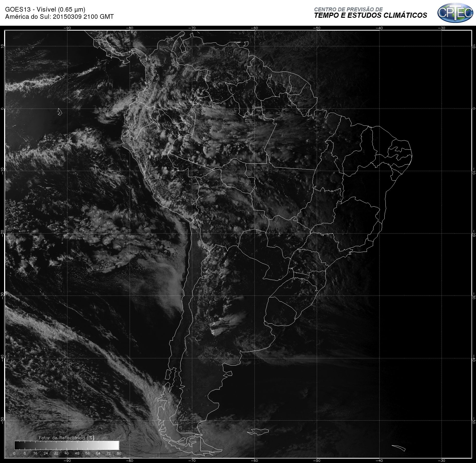The image size is (476, 463).
Task: Click top axis longitude label -60
Action: [254, 28]
